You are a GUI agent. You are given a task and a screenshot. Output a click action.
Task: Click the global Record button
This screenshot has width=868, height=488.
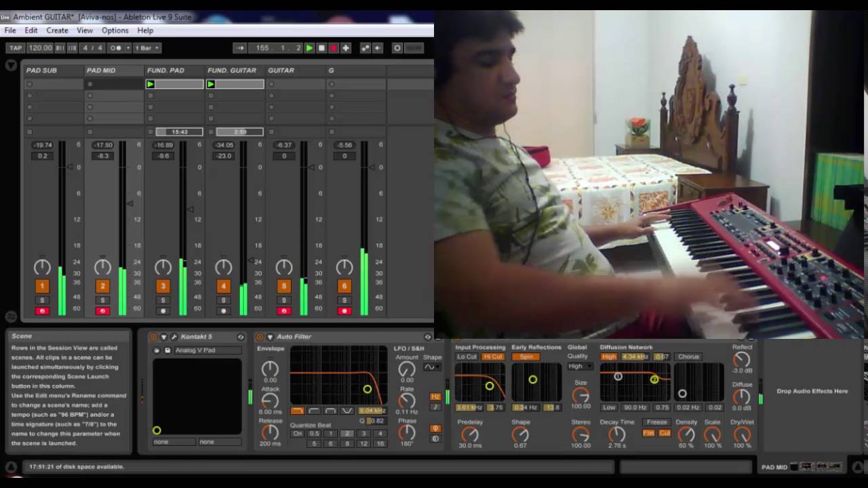point(334,48)
